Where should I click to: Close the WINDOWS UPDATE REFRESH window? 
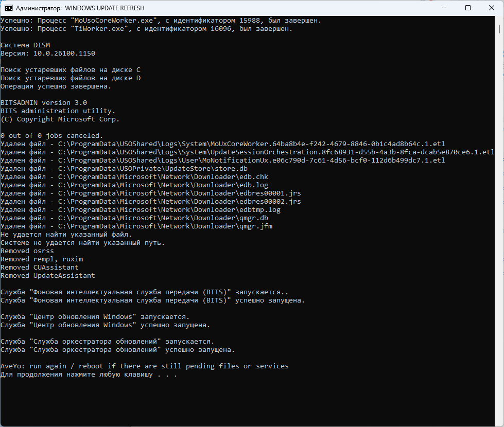point(491,8)
